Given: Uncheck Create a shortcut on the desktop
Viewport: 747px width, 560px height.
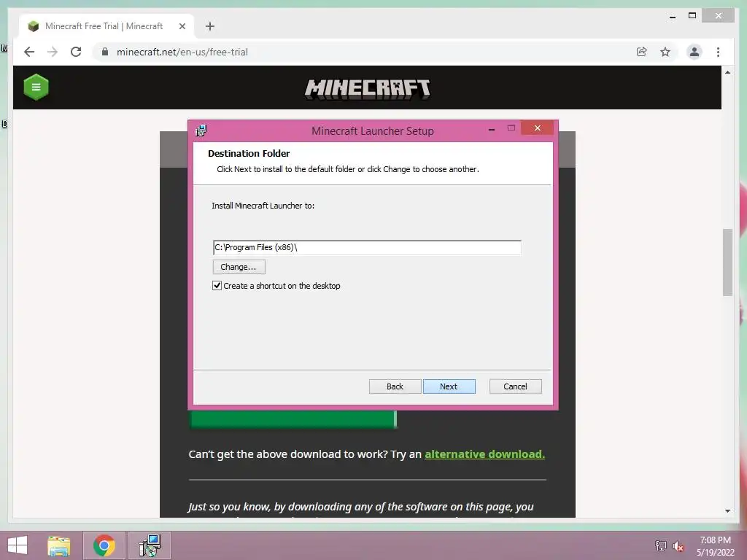Looking at the screenshot, I should point(217,286).
